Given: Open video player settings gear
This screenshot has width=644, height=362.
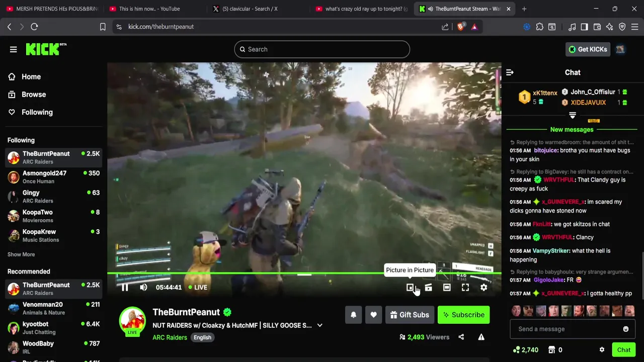Looking at the screenshot, I should (484, 287).
